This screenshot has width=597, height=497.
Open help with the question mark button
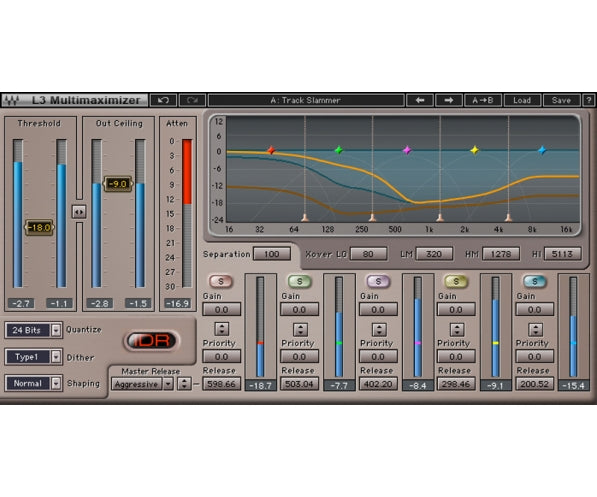coord(589,100)
